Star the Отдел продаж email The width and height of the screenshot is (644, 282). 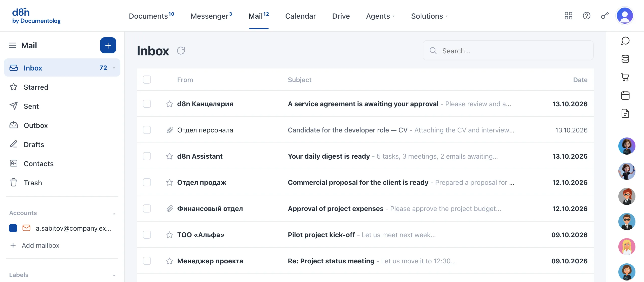(170, 182)
